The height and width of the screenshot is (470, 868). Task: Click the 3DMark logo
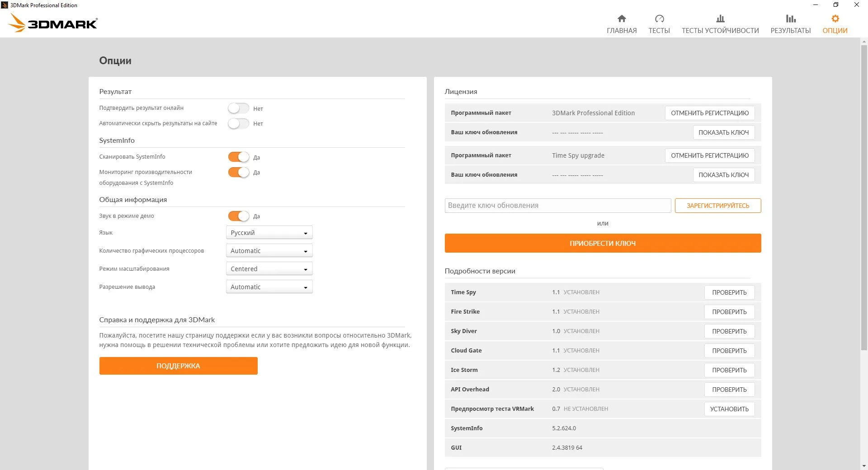click(x=53, y=23)
